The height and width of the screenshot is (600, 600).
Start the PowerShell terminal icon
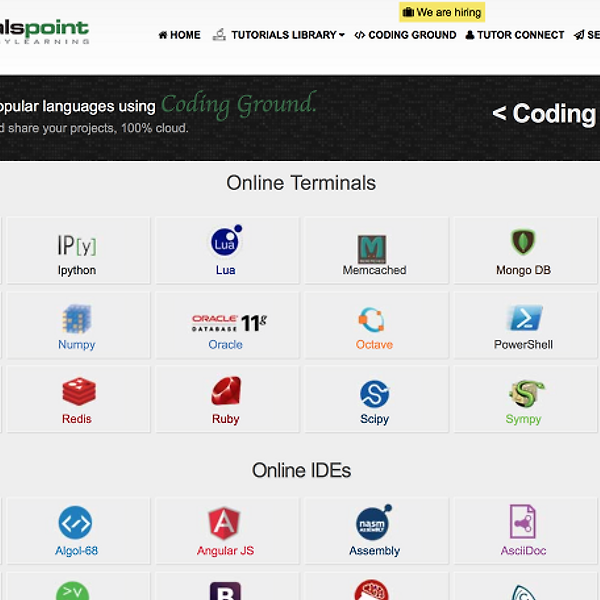click(x=524, y=319)
